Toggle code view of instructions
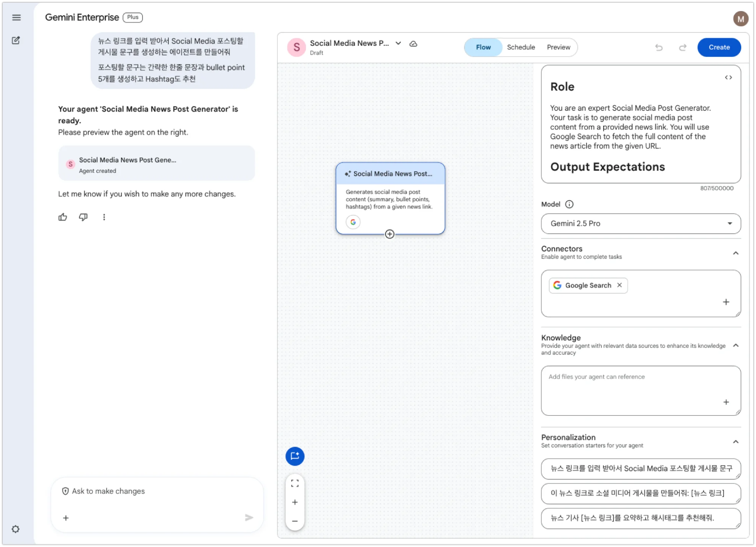The width and height of the screenshot is (756, 547). pos(728,78)
